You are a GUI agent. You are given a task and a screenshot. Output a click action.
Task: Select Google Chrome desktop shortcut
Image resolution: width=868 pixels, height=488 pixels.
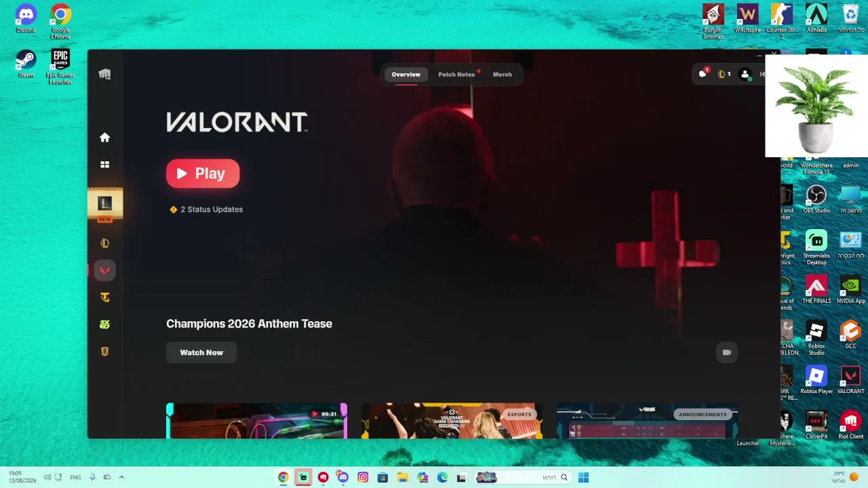coord(60,22)
